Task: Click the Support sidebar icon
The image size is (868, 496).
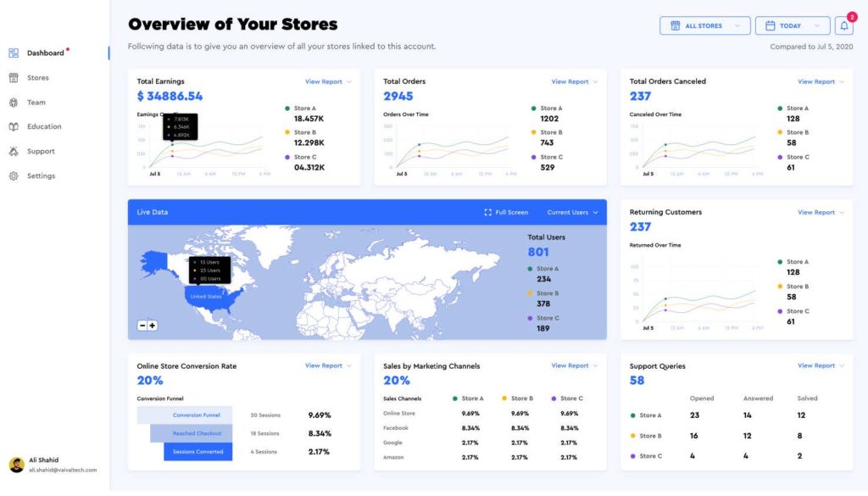Action: pyautogui.click(x=14, y=151)
